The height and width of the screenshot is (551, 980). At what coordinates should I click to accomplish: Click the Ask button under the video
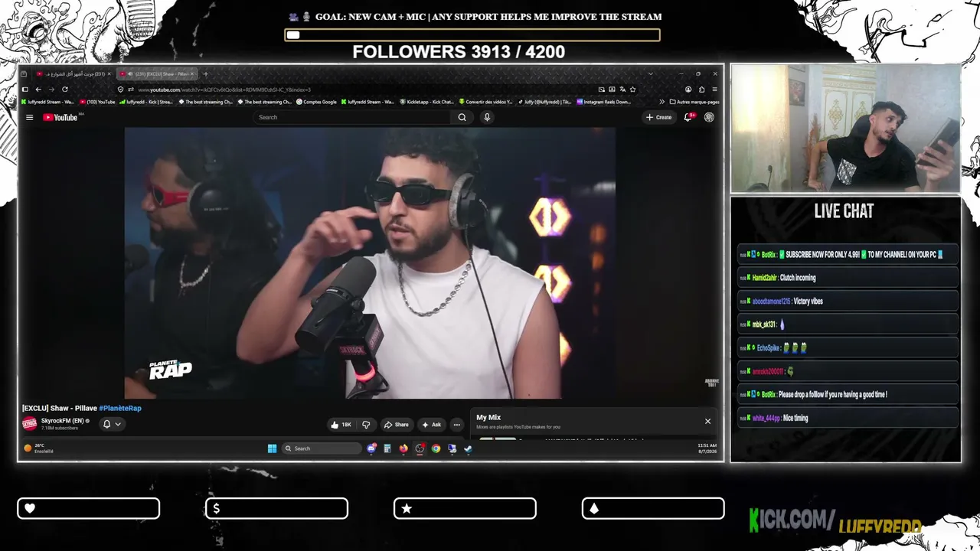pos(432,425)
